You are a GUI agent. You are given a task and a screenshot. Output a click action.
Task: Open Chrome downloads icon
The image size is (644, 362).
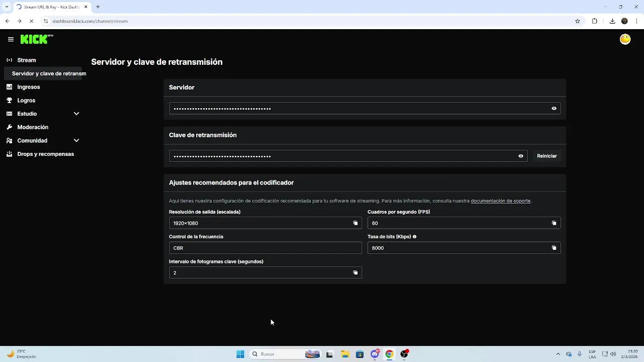pyautogui.click(x=612, y=21)
